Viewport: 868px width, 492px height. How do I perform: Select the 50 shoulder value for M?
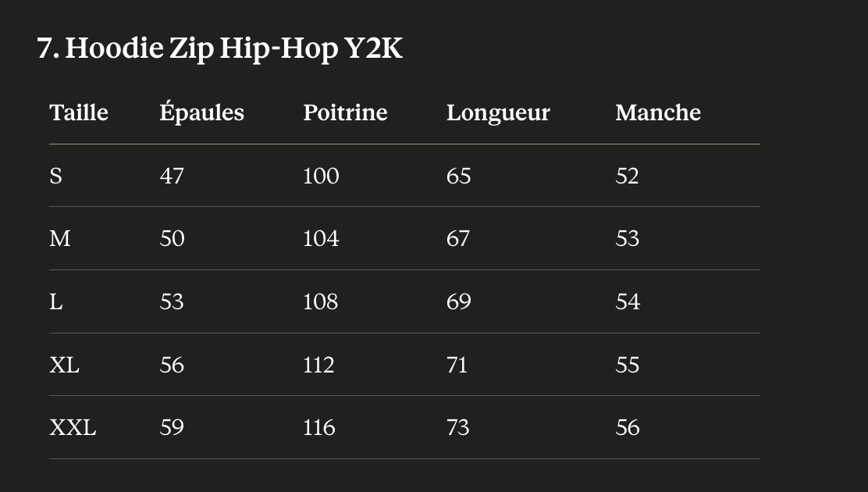[172, 239]
